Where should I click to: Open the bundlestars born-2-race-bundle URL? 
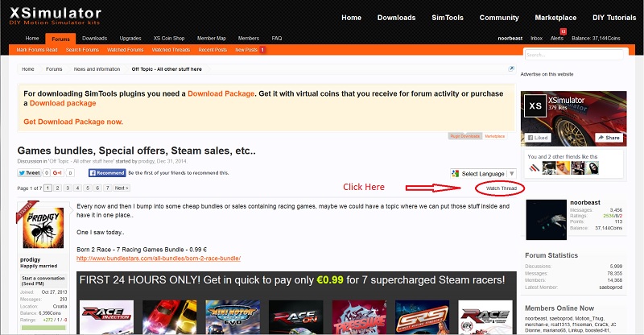pos(159,258)
